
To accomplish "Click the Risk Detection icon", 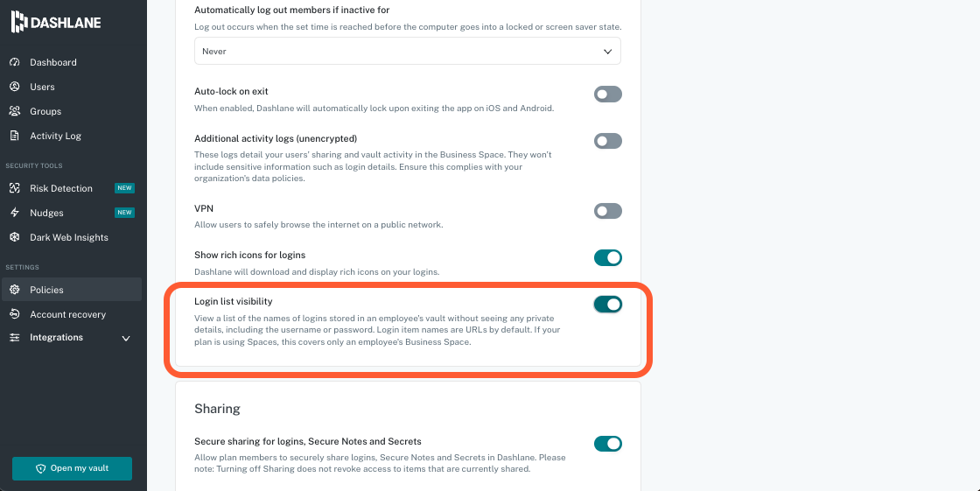I will [14, 188].
